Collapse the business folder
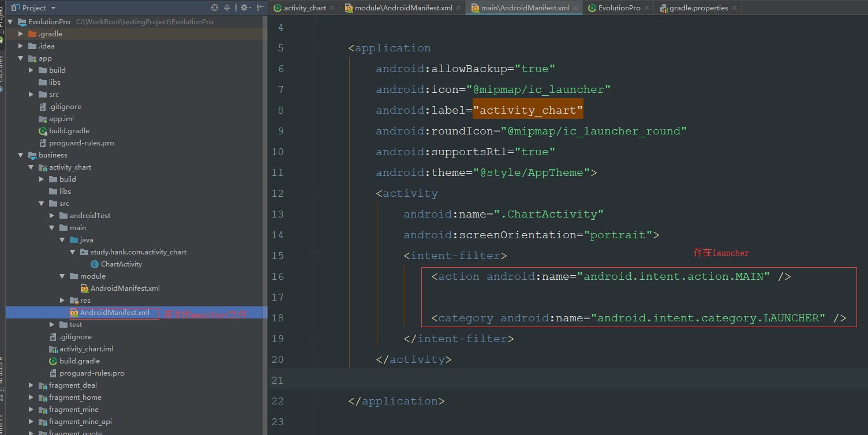 [21, 155]
